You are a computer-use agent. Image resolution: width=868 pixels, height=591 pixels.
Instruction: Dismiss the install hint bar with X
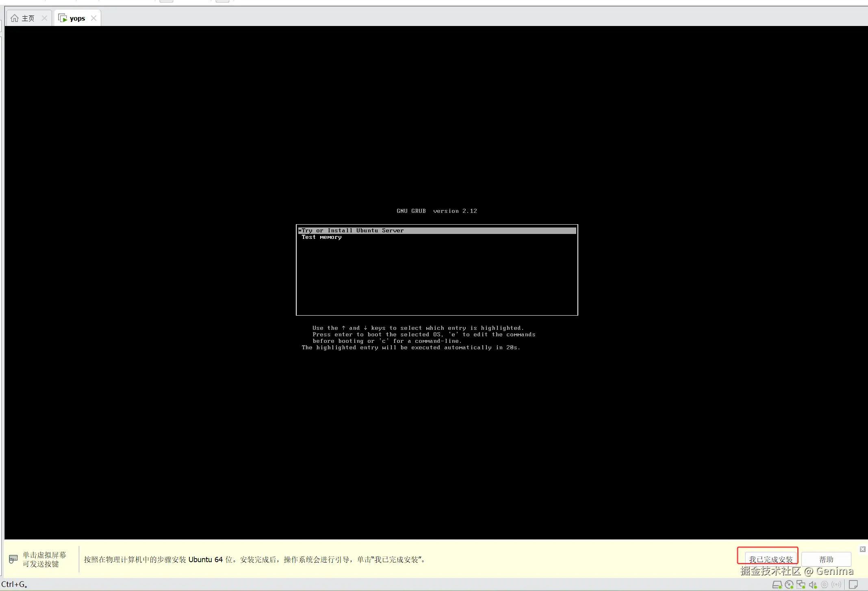(863, 549)
